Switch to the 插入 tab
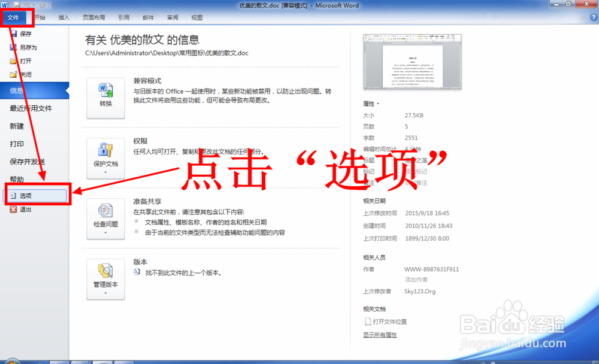The width and height of the screenshot is (599, 364). 64,17
